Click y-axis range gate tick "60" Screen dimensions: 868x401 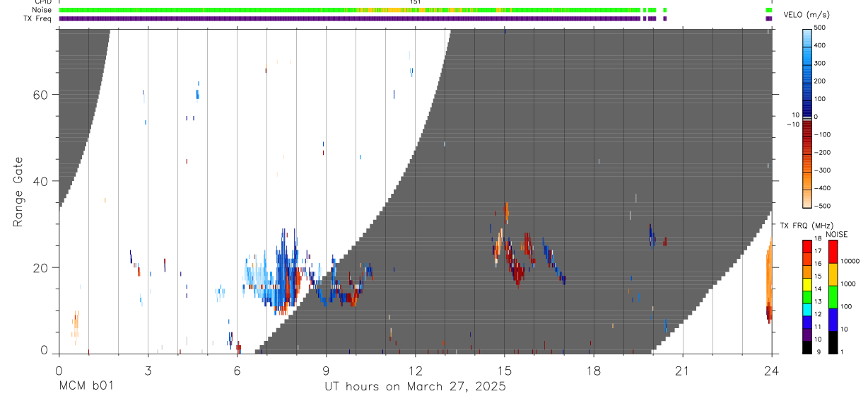point(42,95)
